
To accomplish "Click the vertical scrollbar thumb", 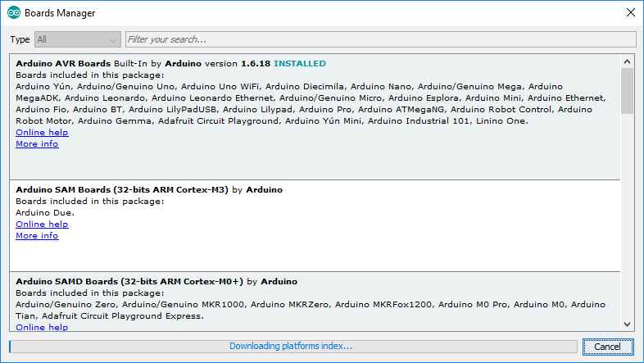I will [627, 91].
